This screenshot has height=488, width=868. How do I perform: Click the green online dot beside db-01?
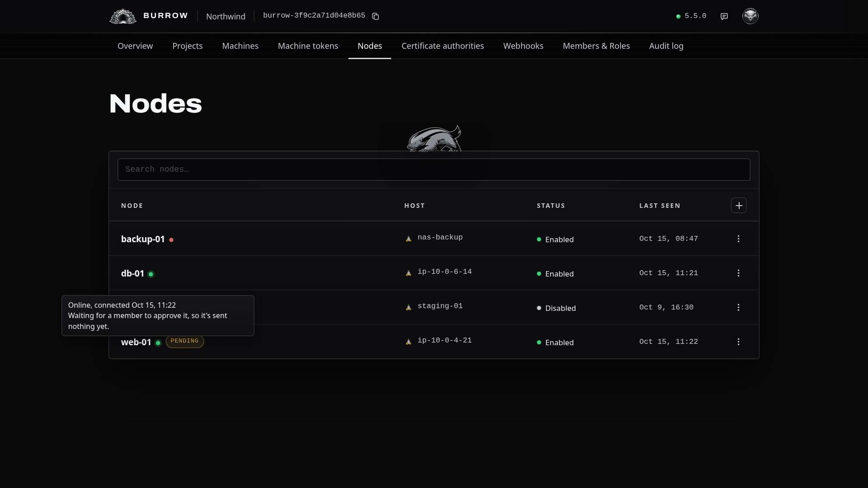151,274
